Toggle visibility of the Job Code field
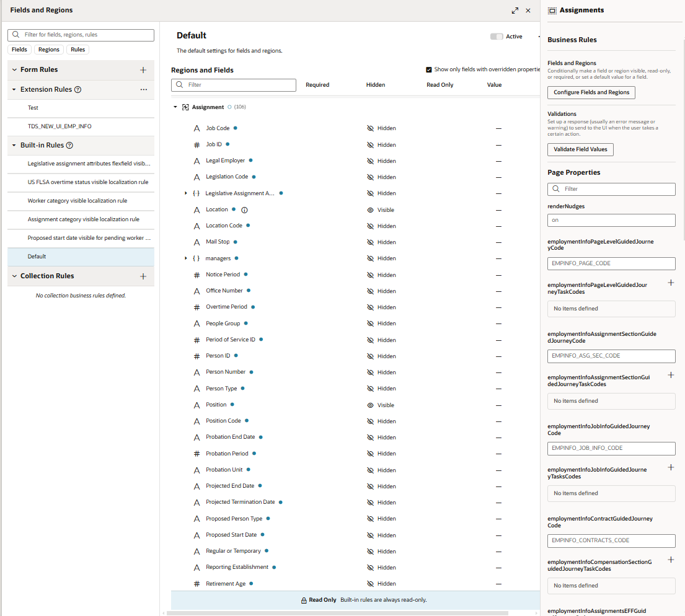 pyautogui.click(x=372, y=128)
